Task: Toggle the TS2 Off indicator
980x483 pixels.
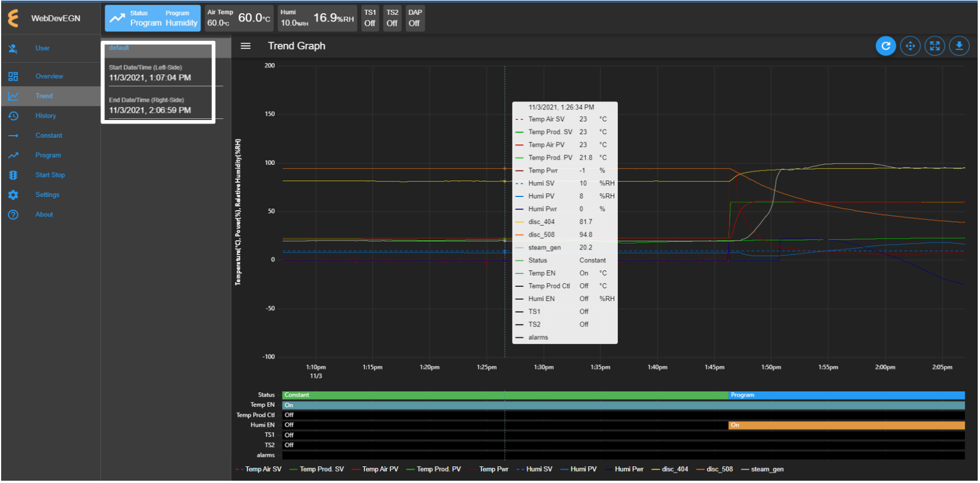Action: click(392, 18)
